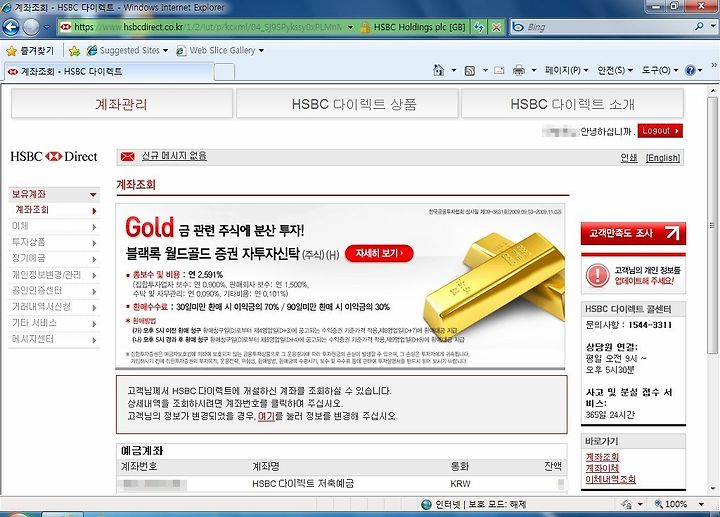Open the 신규 메시지 없음 link
Image resolution: width=720 pixels, height=517 pixels.
tap(174, 156)
